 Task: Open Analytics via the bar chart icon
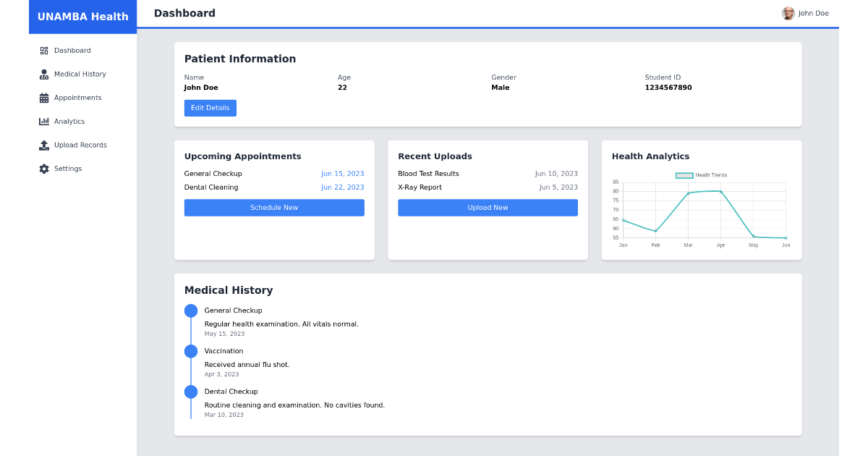coord(43,121)
